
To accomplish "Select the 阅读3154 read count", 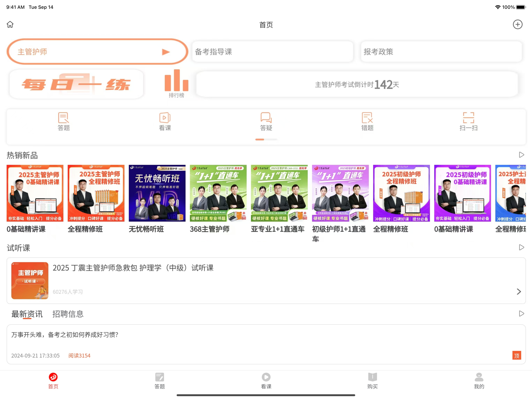I will 79,355.
